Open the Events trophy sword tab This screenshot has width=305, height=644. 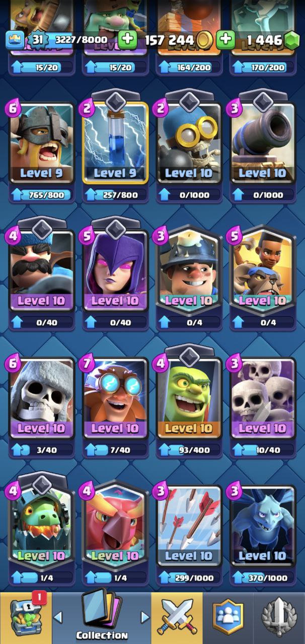(x=279, y=618)
